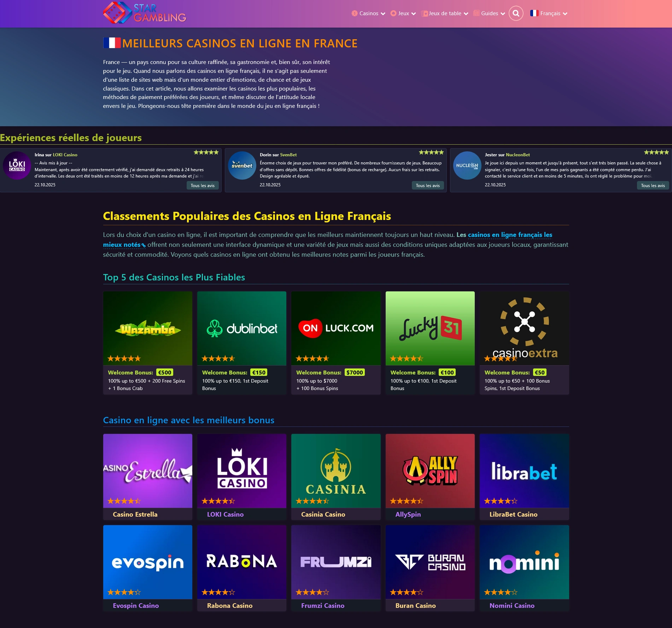Click the French flag beside the page title

click(x=112, y=43)
